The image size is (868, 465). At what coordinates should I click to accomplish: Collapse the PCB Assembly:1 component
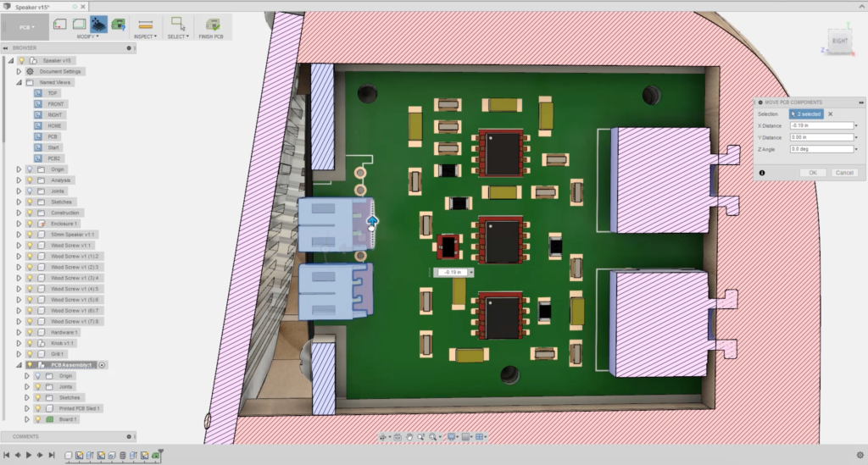click(19, 365)
